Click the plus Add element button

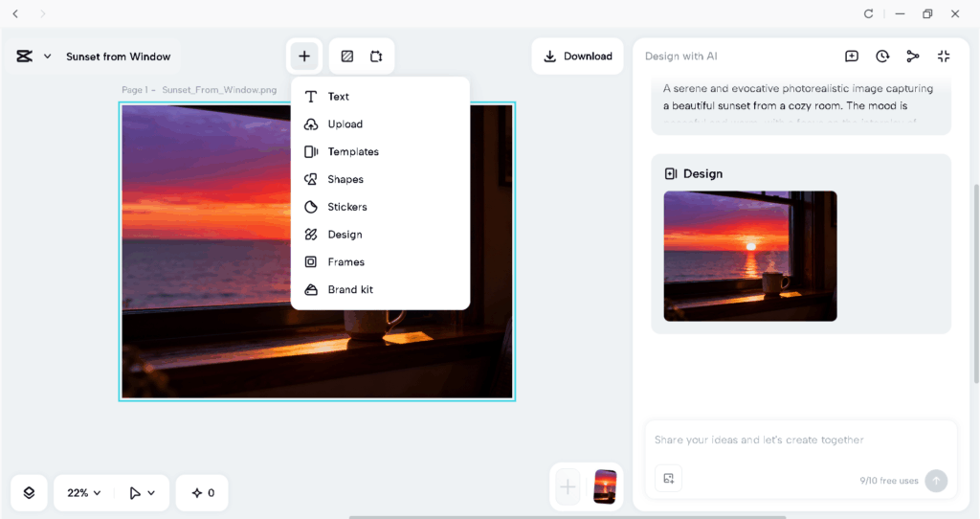[304, 56]
